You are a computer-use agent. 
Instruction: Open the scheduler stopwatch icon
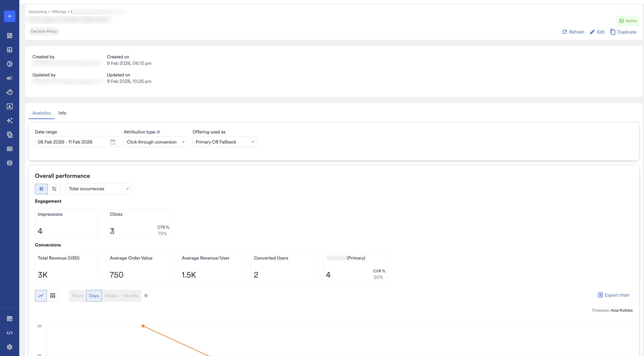10,92
